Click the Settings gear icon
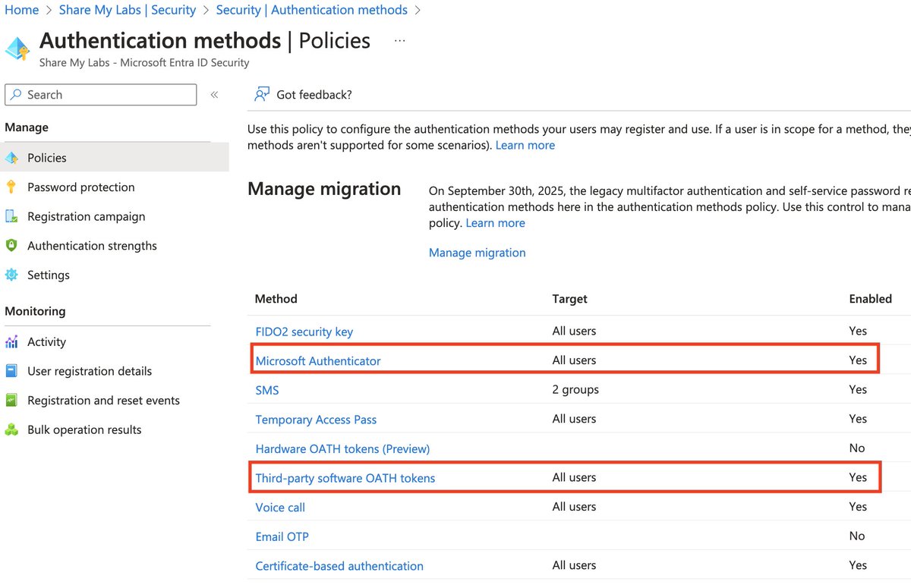Viewport: 911px width, 588px height. tap(11, 275)
